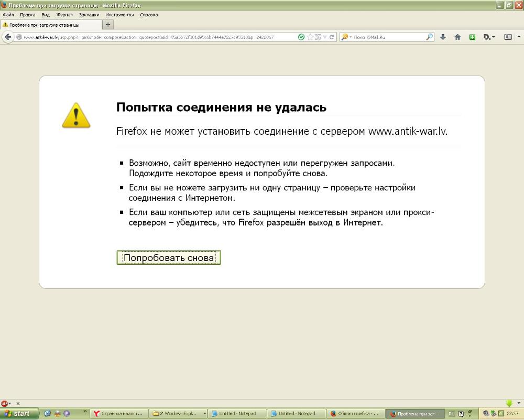Screen dimensions: 524x420
Task: Open the Инструменты menu
Action: coord(119,15)
